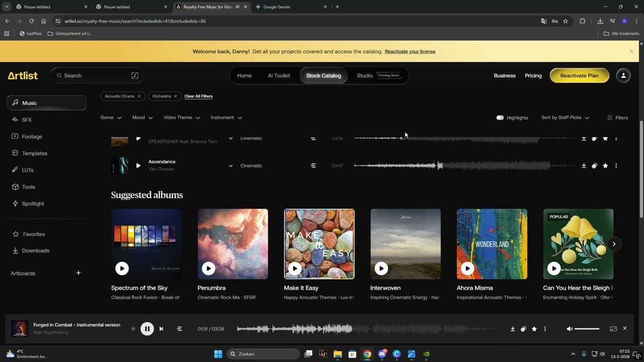Click Reactivate Plan button
Viewport: 644px width, 362px height.
pos(580,75)
